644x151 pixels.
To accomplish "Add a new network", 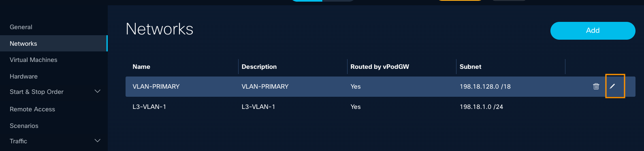I will [593, 30].
